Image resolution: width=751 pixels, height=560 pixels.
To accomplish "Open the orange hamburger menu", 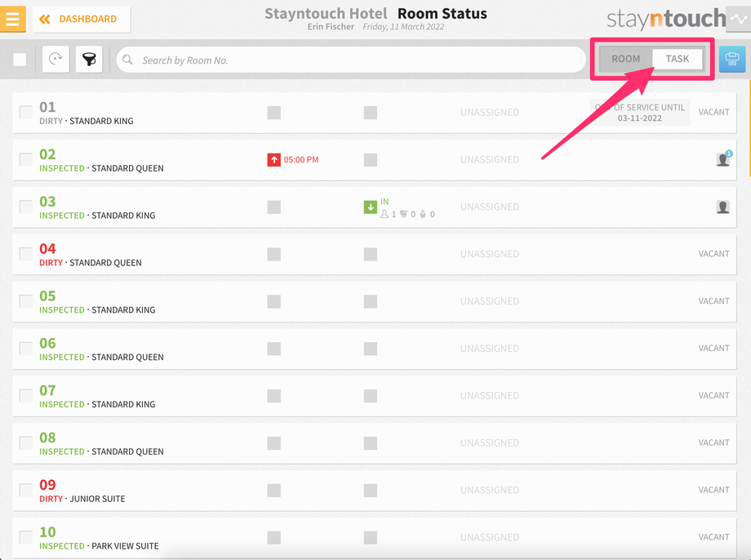I will [12, 19].
